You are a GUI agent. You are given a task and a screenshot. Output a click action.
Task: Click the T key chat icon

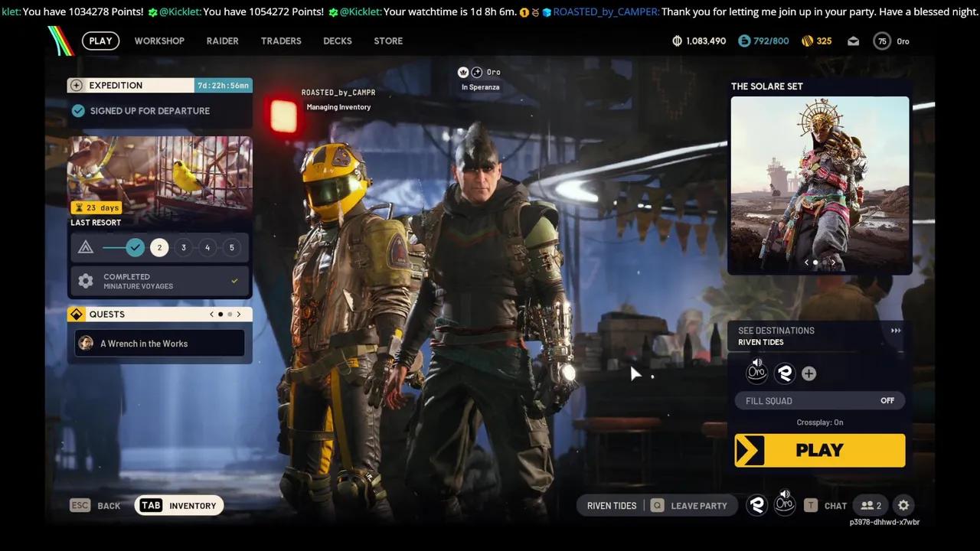pyautogui.click(x=810, y=505)
